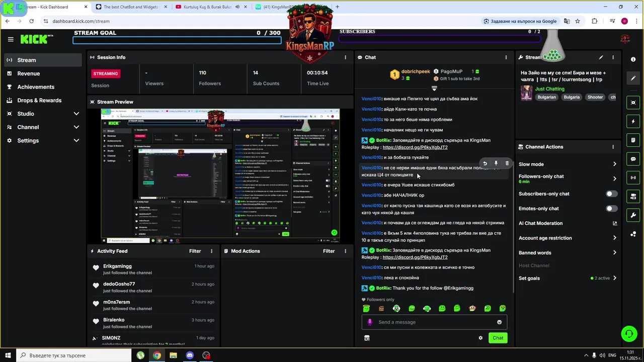Click the browser address bar
This screenshot has height=362, width=644.
tap(262, 21)
